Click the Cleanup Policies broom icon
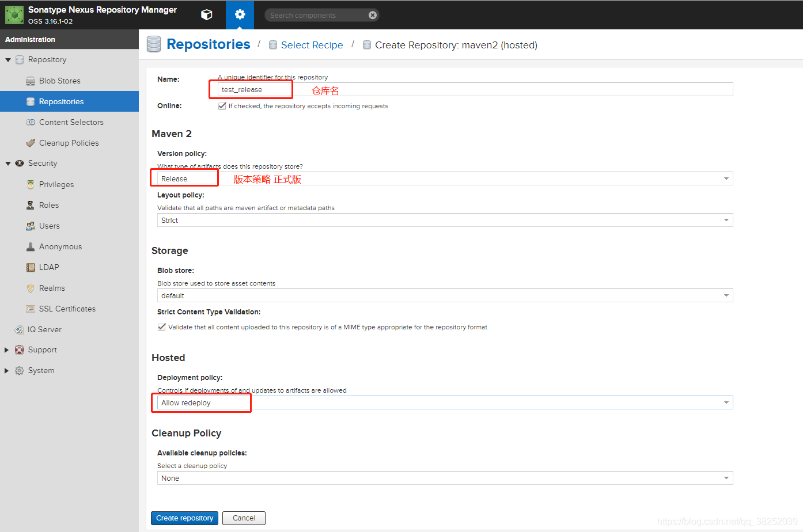The height and width of the screenshot is (532, 803). coord(31,143)
